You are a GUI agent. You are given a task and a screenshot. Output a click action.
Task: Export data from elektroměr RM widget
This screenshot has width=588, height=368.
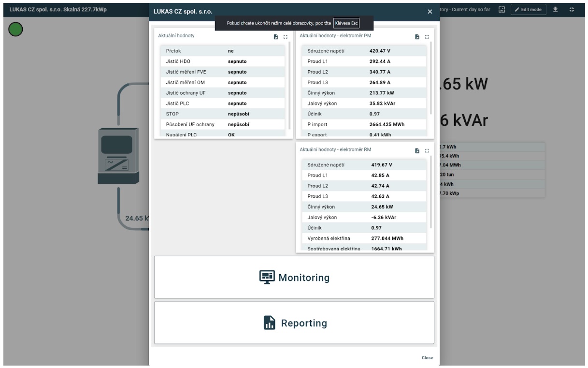click(417, 151)
